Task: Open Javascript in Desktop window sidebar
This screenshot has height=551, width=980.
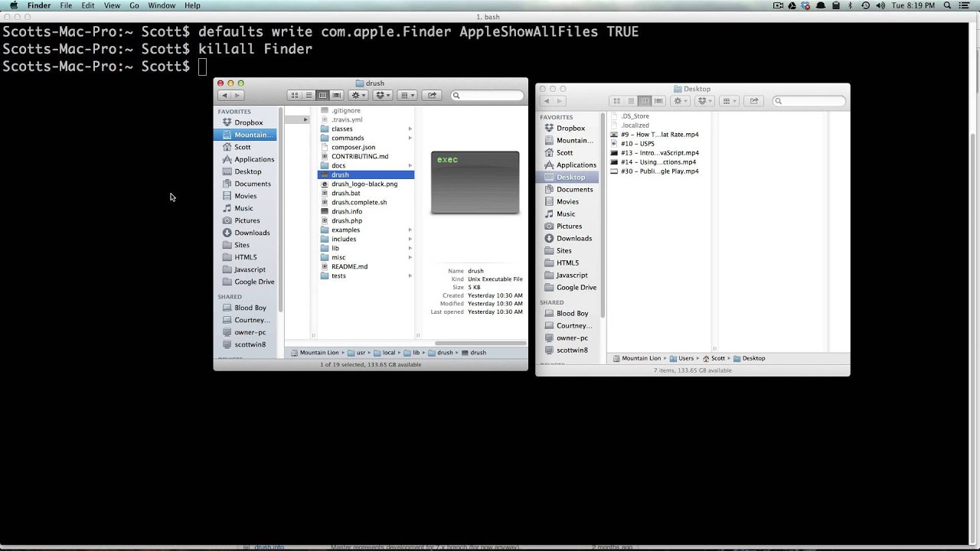Action: 572,275
